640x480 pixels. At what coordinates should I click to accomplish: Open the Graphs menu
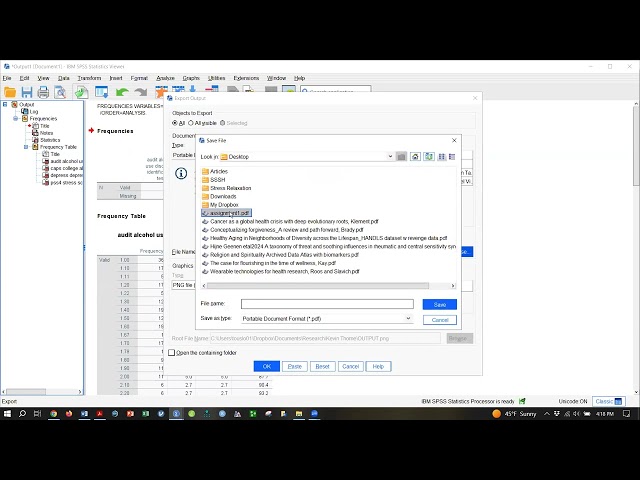pyautogui.click(x=191, y=78)
